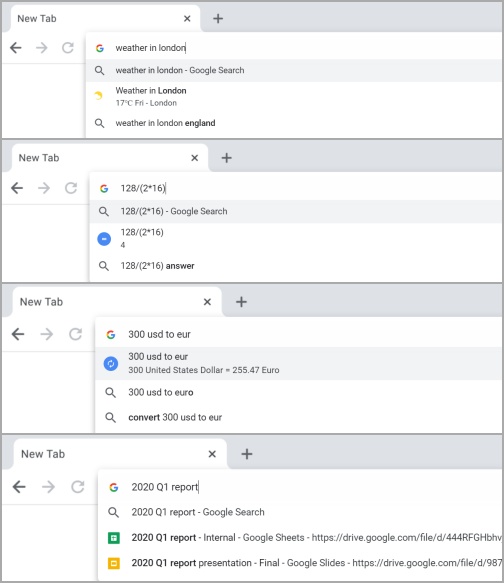This screenshot has height=583, width=504.
Task: Open a new tab in the 300 usd to eur window
Action: (241, 302)
